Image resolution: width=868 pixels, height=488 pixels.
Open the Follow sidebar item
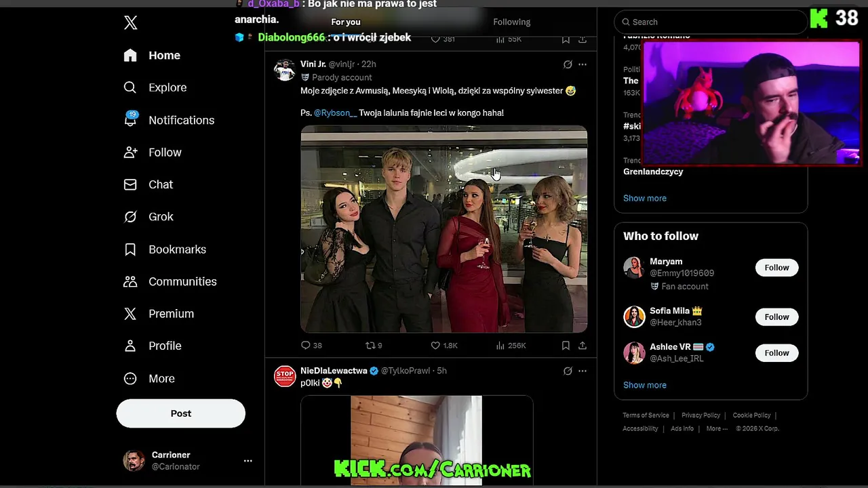click(x=153, y=152)
